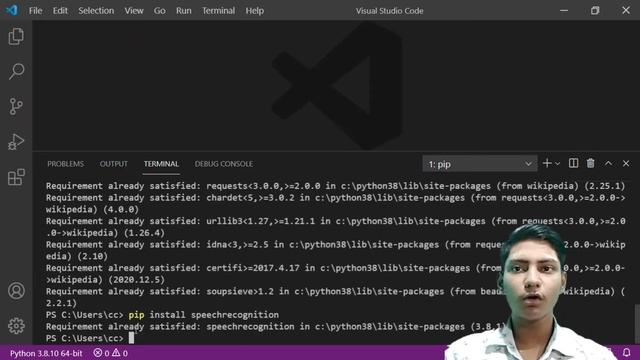The image size is (640, 360).
Task: Open the File menu
Action: (36, 11)
